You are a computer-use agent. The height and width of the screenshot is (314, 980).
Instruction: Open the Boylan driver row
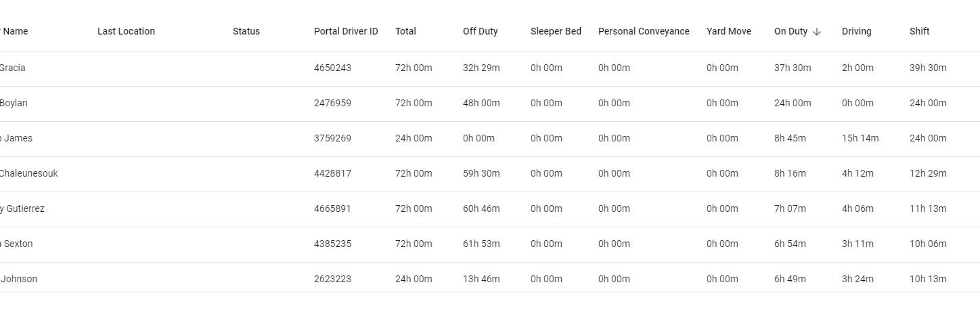pos(14,103)
